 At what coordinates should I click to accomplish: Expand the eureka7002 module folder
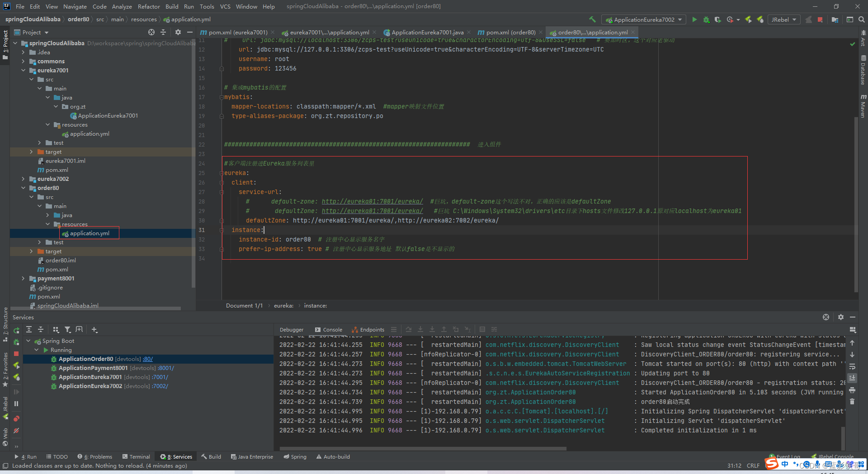click(23, 179)
